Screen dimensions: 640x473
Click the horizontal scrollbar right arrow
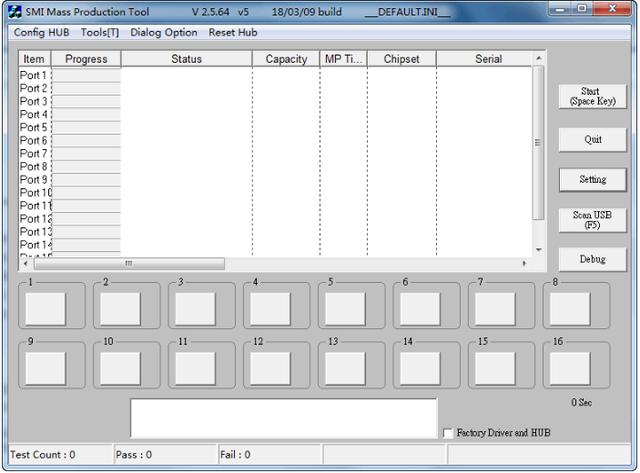click(524, 263)
